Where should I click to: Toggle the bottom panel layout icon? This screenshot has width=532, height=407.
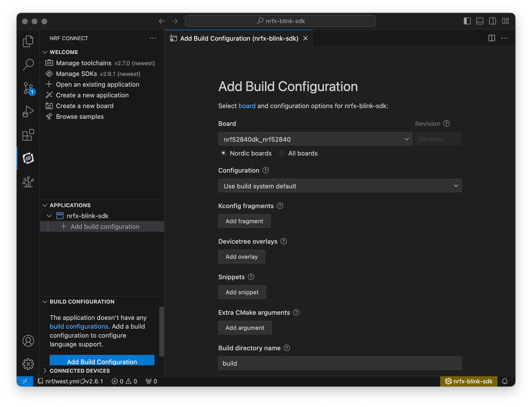pos(480,21)
